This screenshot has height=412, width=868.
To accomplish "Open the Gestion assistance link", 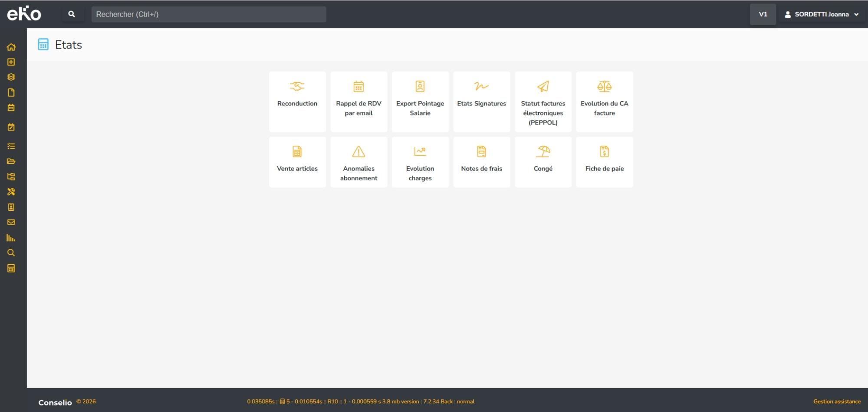I will [x=837, y=402].
